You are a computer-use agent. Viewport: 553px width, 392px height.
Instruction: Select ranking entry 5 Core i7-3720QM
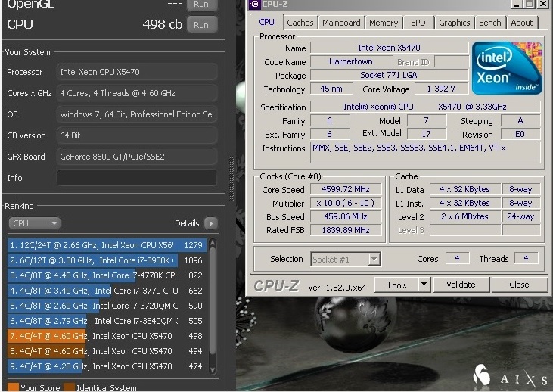107,306
